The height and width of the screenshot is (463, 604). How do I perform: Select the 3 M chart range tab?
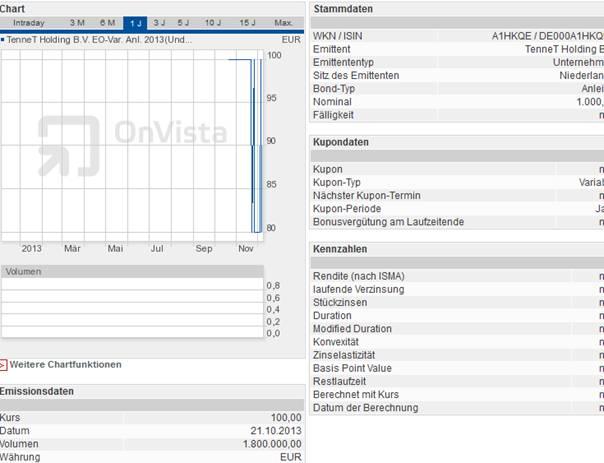[77, 23]
